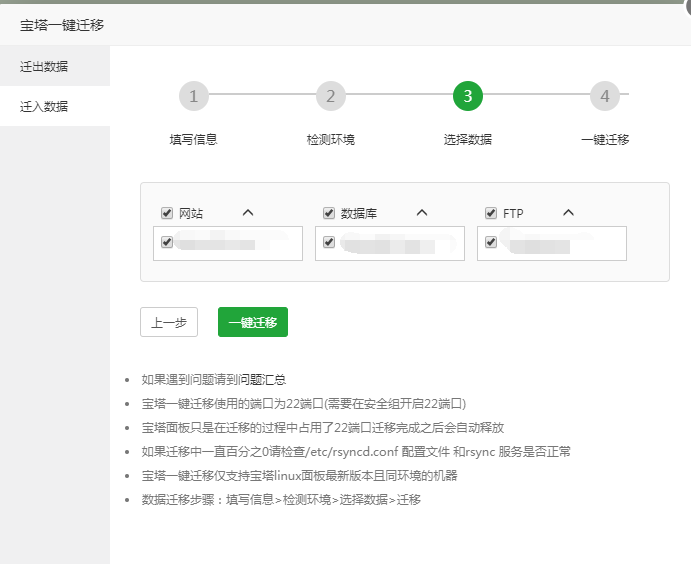
Task: Click the 选择数据 step label
Action: (468, 140)
